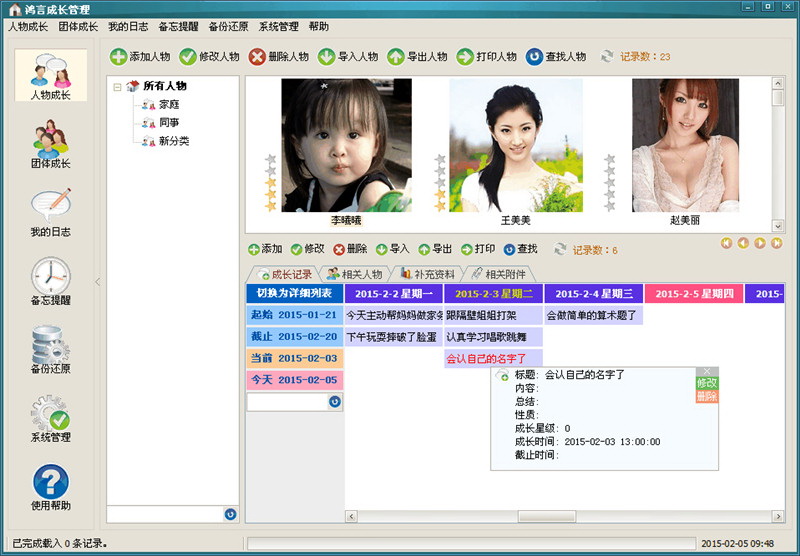Open 备份还原 database icon

[x=51, y=349]
